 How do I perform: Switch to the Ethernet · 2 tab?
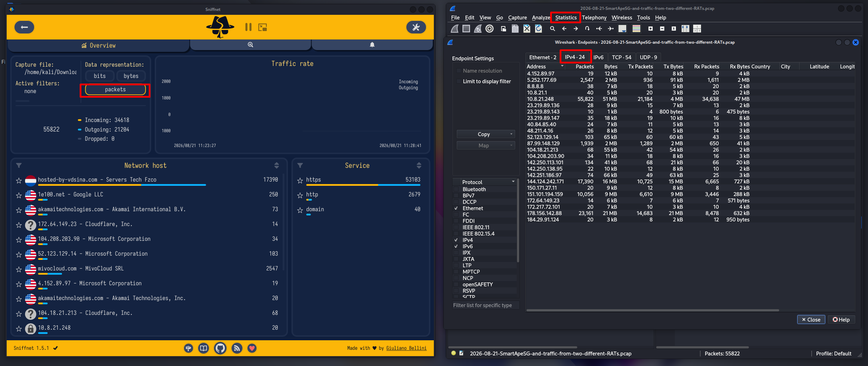pos(543,57)
